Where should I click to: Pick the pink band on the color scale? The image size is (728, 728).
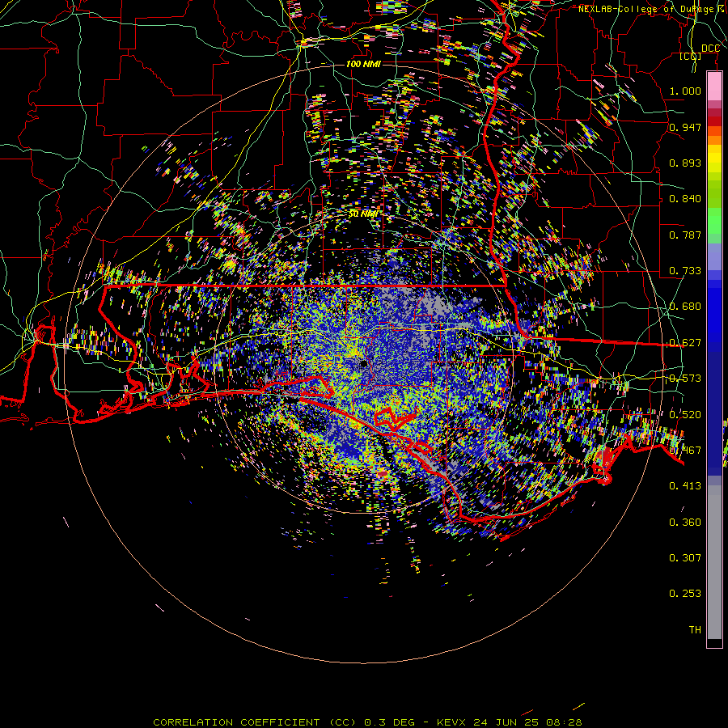(714, 87)
